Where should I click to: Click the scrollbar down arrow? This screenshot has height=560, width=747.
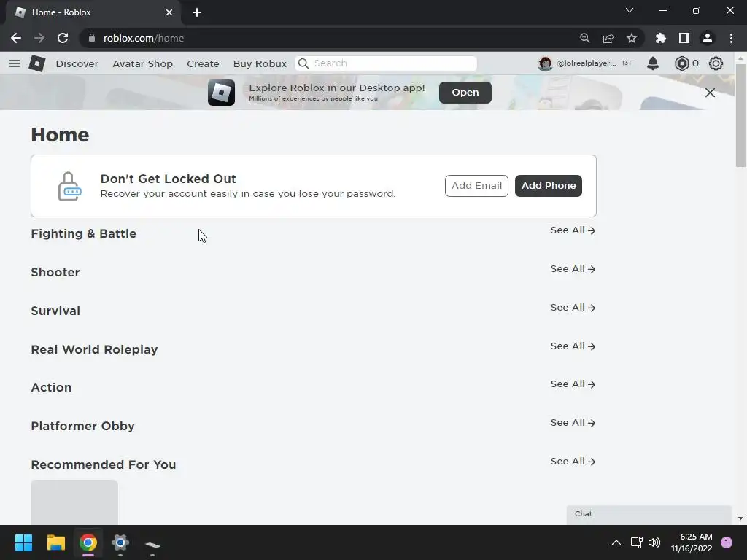740,518
